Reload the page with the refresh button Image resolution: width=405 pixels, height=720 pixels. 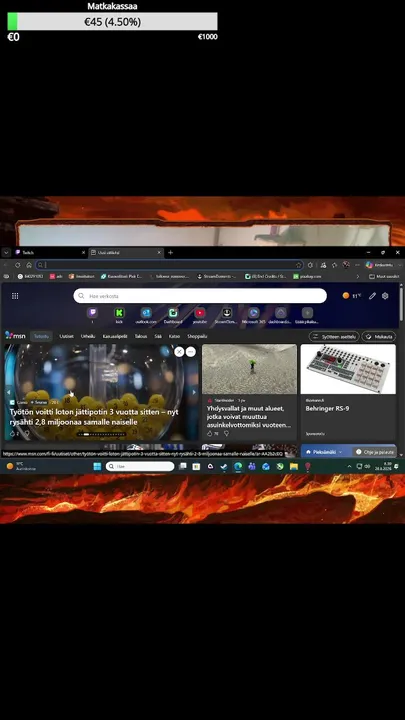(x=17, y=265)
